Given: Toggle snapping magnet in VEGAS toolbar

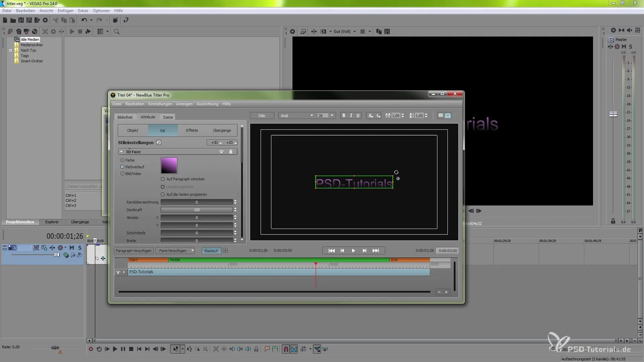Looking at the screenshot, I should (286, 349).
